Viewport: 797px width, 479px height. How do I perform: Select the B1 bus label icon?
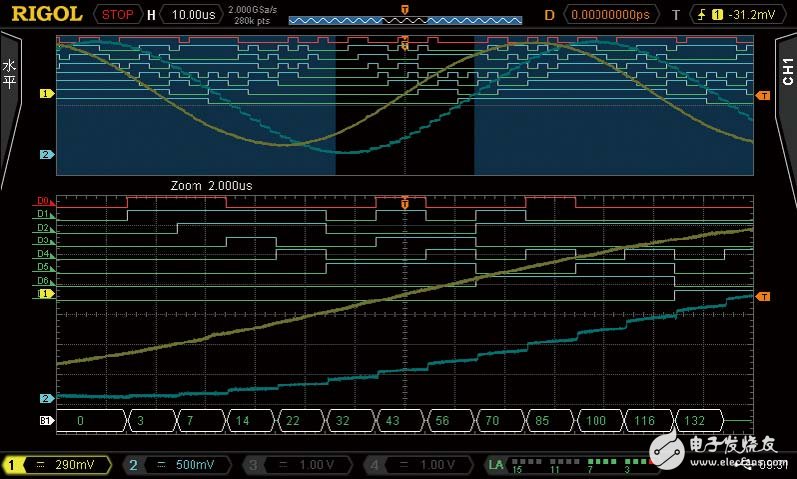coord(45,421)
